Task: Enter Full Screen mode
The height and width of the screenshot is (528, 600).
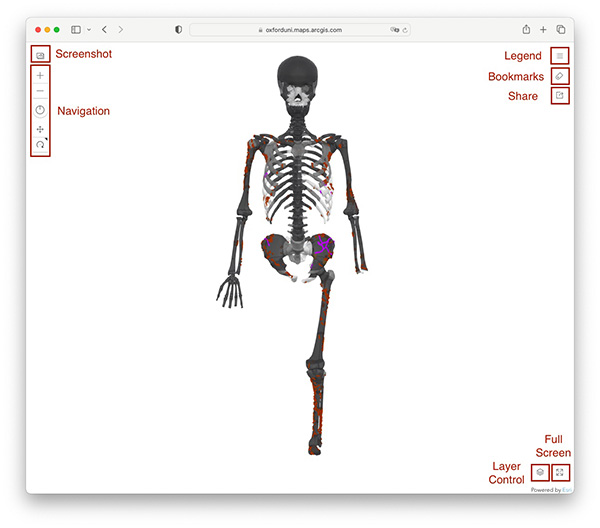Action: pyautogui.click(x=560, y=472)
